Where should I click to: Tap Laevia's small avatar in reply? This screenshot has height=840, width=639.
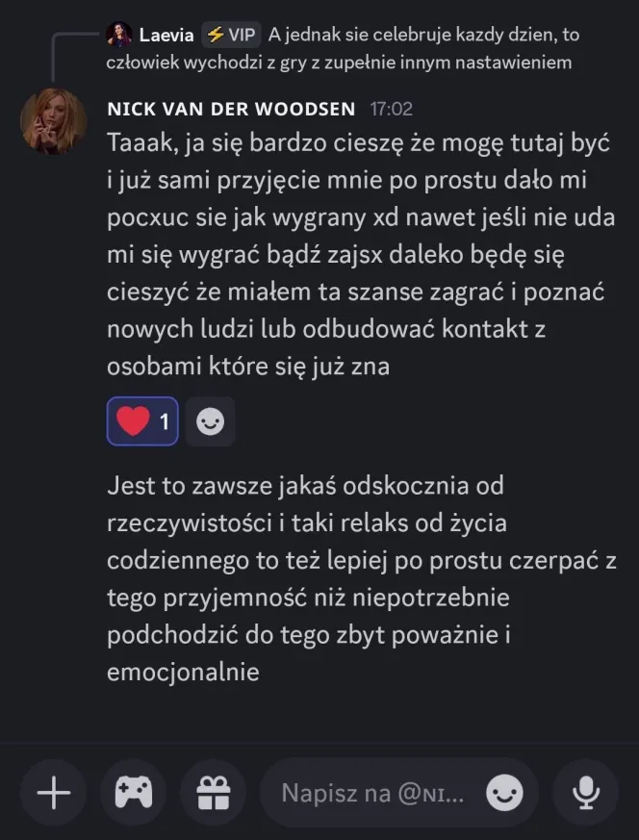[x=119, y=36]
